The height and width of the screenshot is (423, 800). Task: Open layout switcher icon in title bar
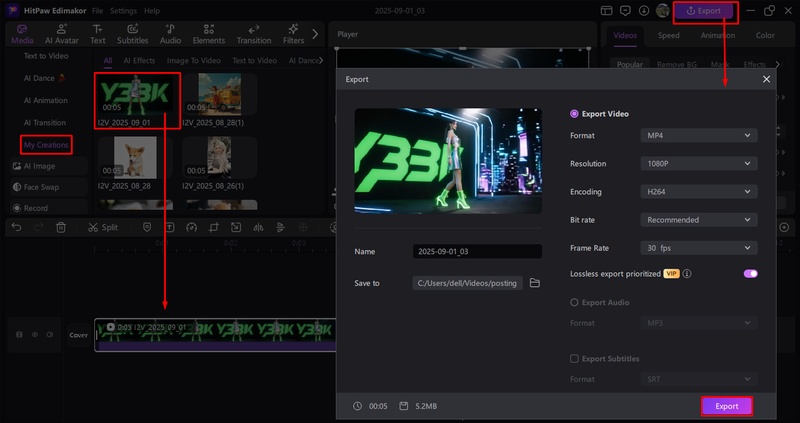point(606,11)
